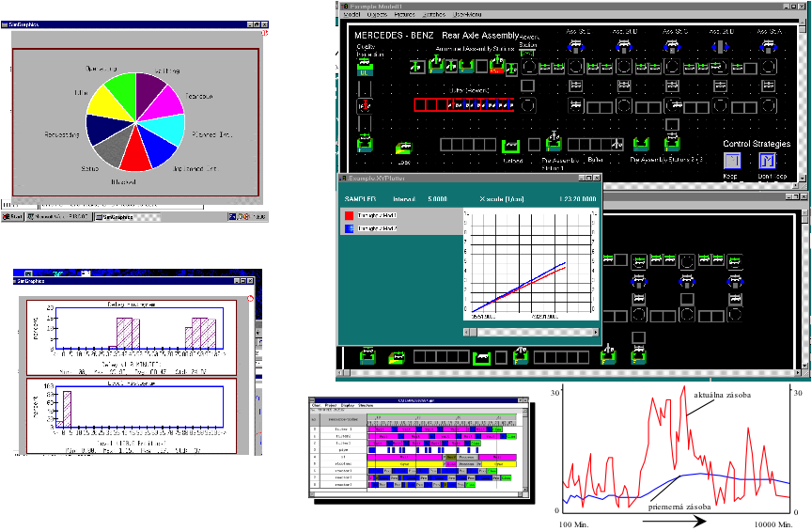Screen dimensions: 812x531
Task: Click the Ass.St.C robot icon
Action: pyautogui.click(x=672, y=47)
